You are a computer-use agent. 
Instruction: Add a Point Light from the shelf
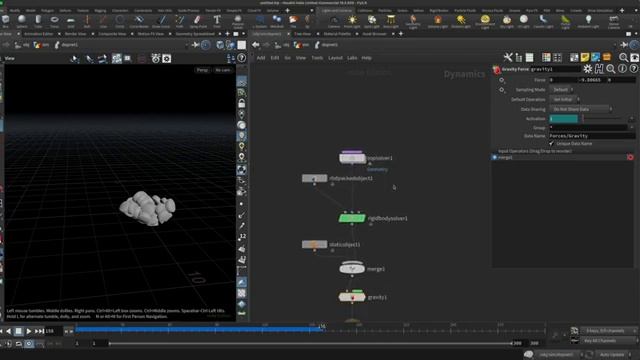[352, 21]
